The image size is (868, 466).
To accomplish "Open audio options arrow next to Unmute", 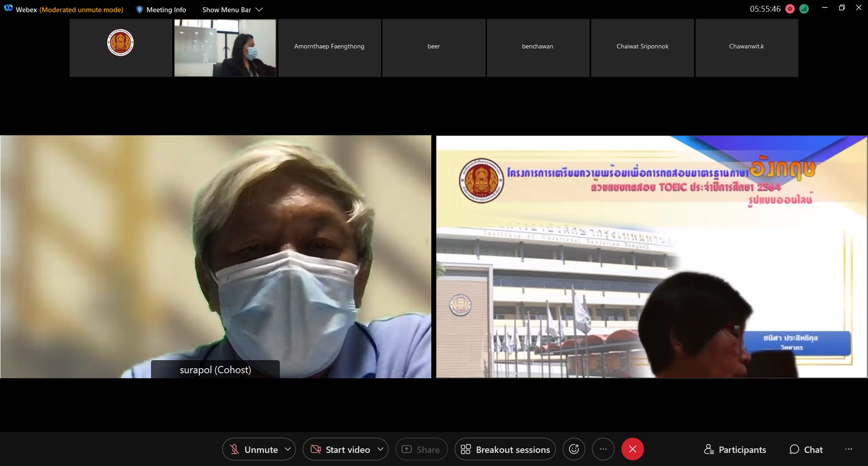I will coord(288,449).
